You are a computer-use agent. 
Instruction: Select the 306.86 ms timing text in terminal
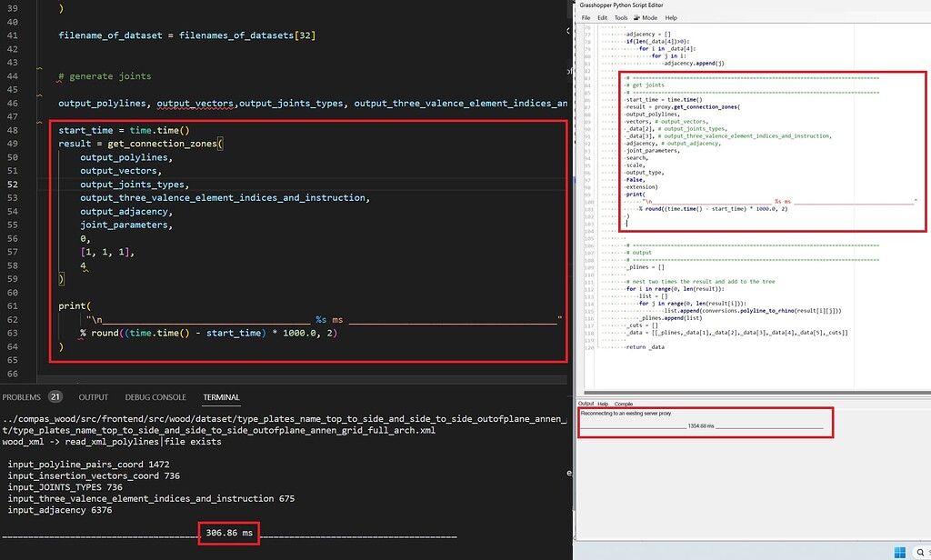228,534
